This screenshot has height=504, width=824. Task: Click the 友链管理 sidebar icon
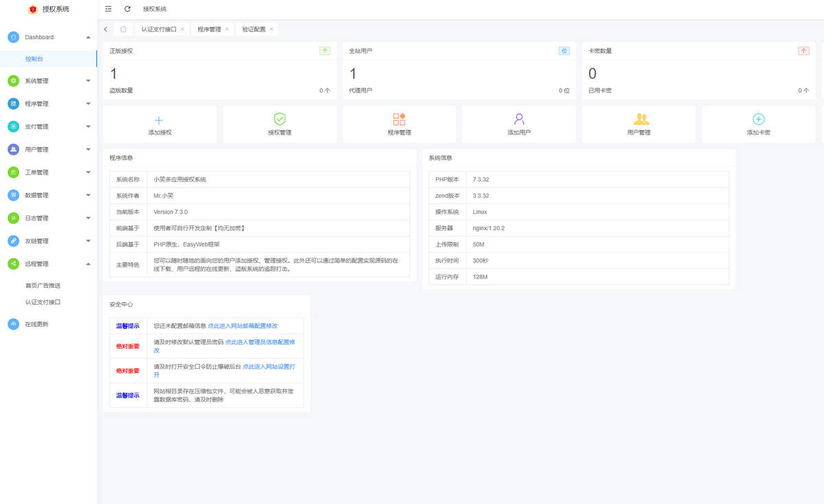(x=13, y=241)
